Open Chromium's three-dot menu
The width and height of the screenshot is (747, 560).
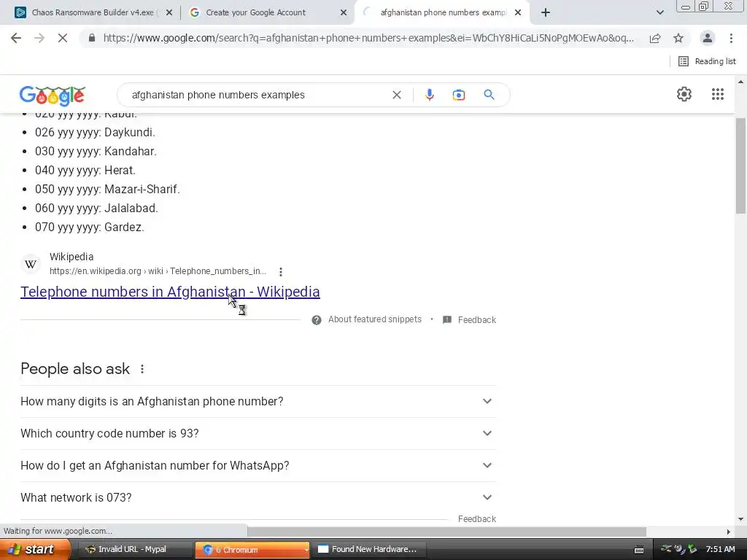point(731,38)
